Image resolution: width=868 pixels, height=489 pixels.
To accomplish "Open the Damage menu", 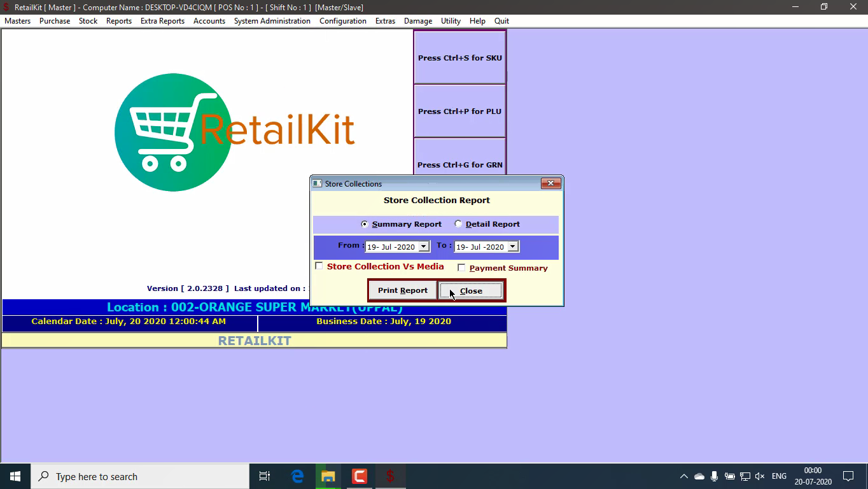I will tap(418, 21).
